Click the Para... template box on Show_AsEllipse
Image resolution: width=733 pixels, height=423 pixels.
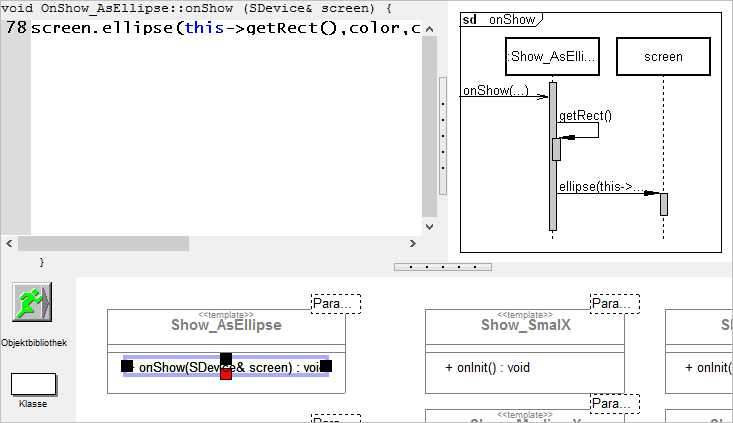[x=335, y=304]
